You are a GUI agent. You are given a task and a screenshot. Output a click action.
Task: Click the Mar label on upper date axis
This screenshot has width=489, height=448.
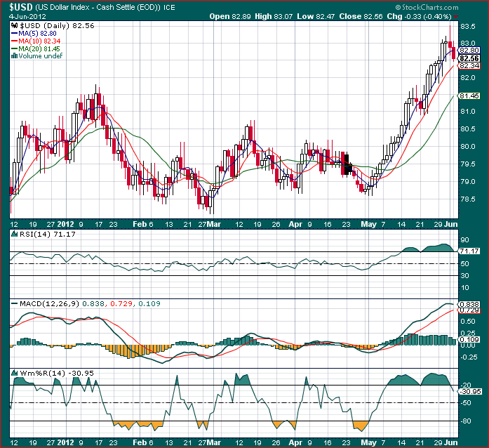tap(213, 224)
